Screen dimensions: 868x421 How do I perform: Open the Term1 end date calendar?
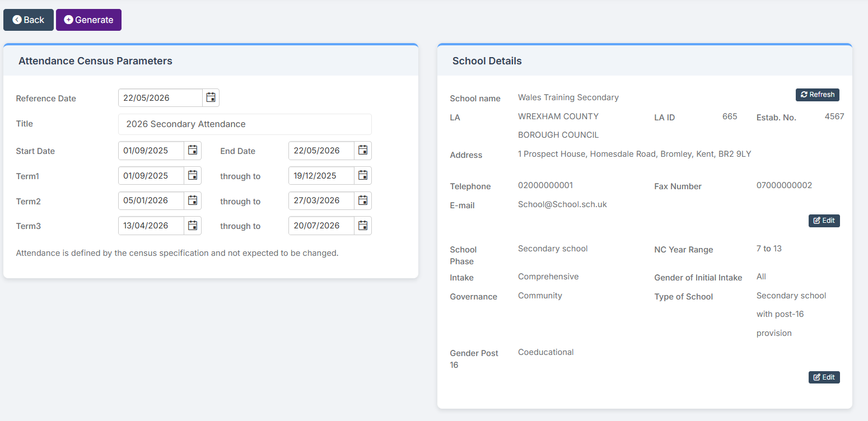point(363,175)
